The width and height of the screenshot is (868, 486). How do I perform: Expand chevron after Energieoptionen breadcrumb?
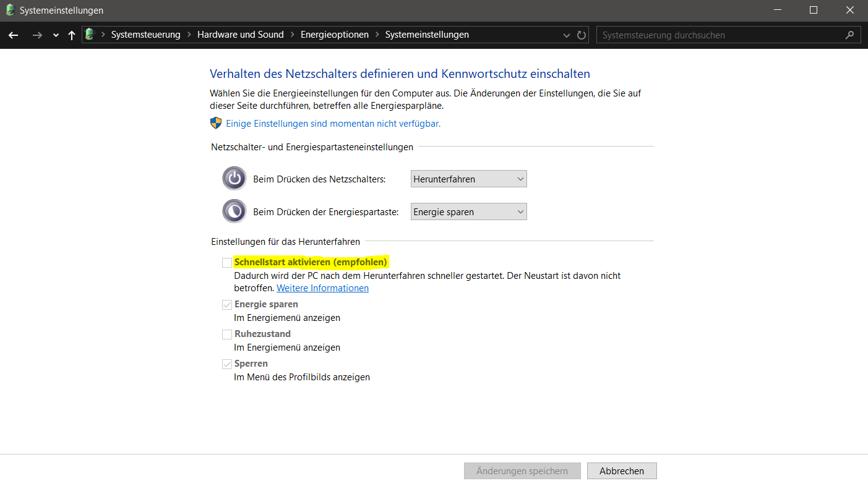coord(377,35)
